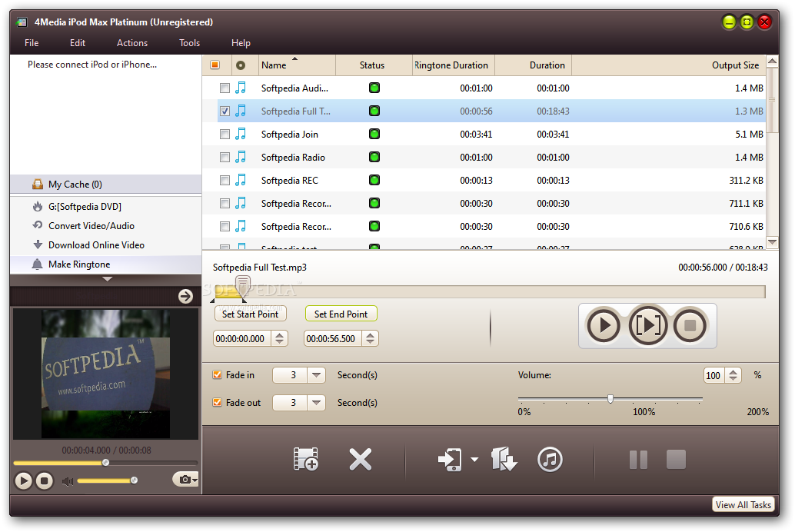Open the Fade out seconds dropdown

(316, 402)
